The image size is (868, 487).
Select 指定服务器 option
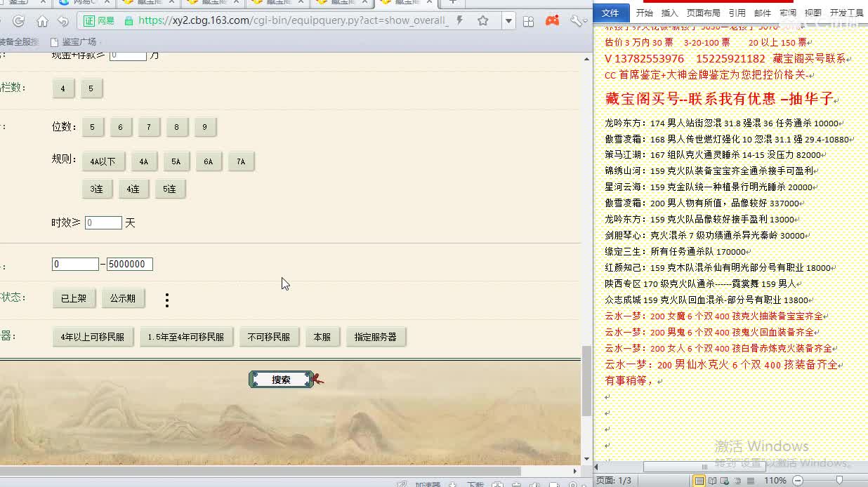[376, 337]
